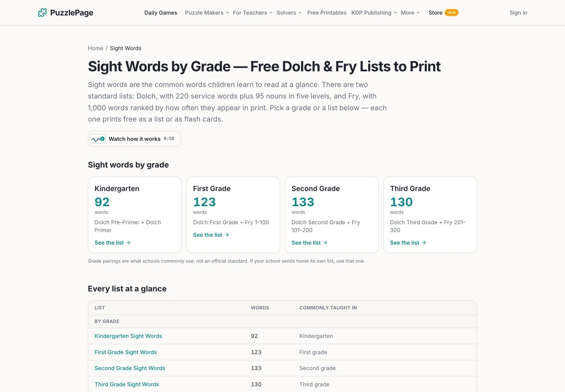Viewport: 565px width, 392px height.
Task: Open the Free Printables page
Action: pyautogui.click(x=327, y=13)
